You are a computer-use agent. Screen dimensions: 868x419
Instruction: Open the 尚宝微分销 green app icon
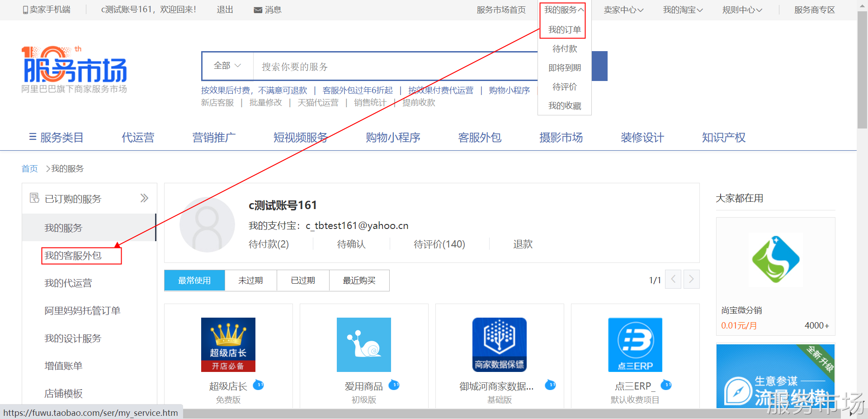776,260
